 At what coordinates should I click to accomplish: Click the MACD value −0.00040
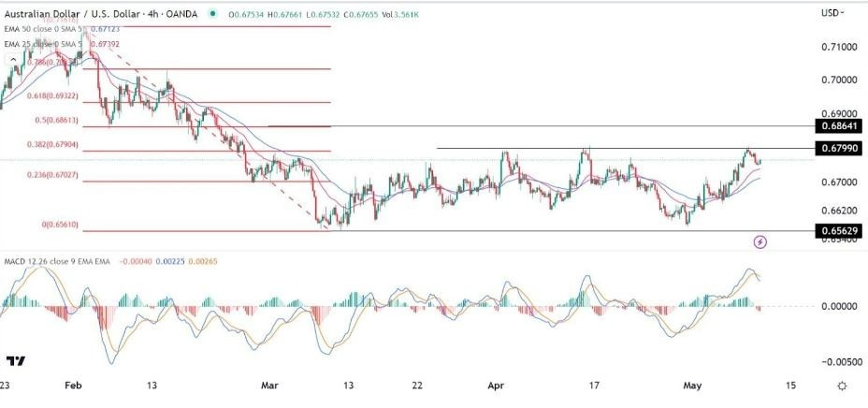pos(135,261)
